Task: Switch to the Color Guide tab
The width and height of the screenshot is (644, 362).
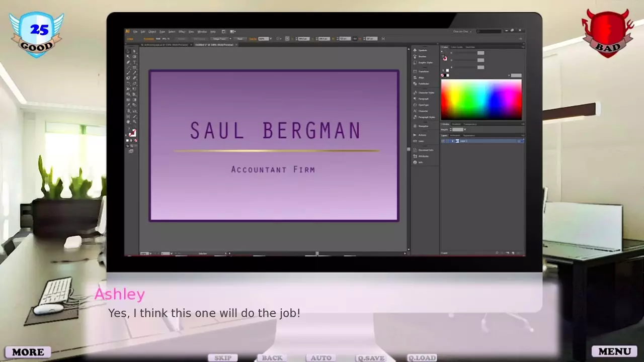Action: point(457,47)
